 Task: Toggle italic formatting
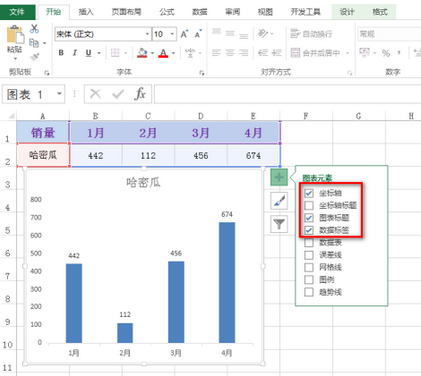point(75,53)
